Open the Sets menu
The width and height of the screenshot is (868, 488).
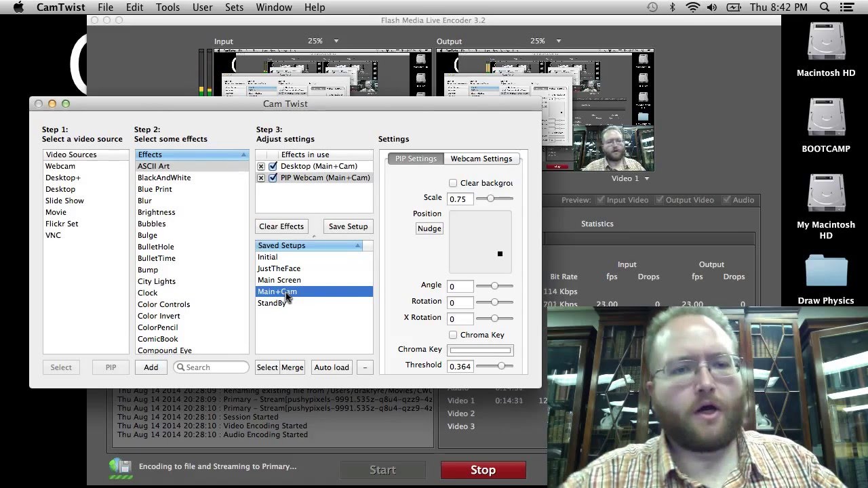[234, 7]
